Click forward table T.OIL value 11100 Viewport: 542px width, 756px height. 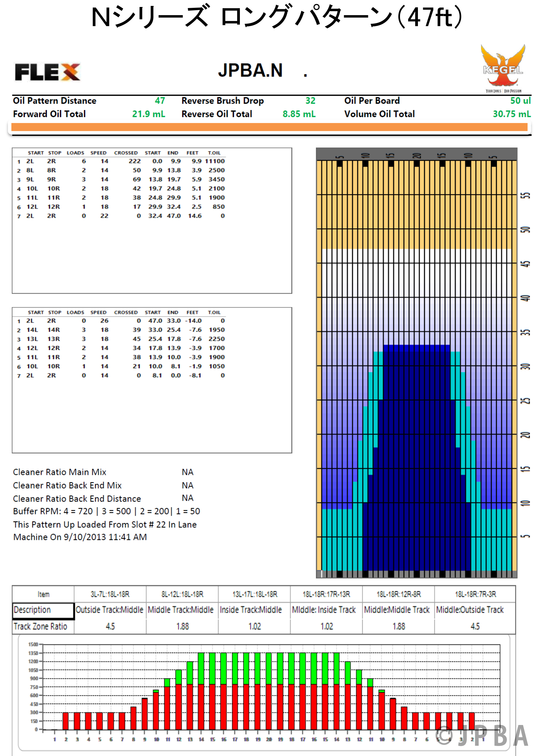click(x=215, y=161)
